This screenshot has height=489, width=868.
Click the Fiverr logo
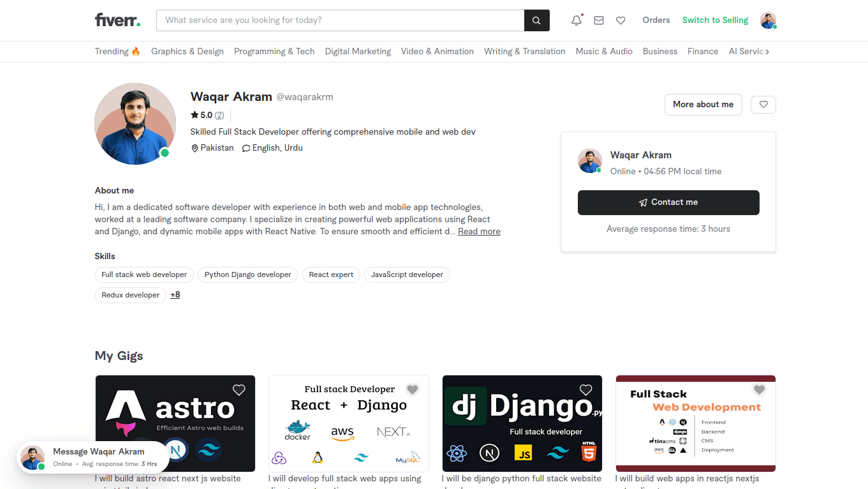coord(117,20)
